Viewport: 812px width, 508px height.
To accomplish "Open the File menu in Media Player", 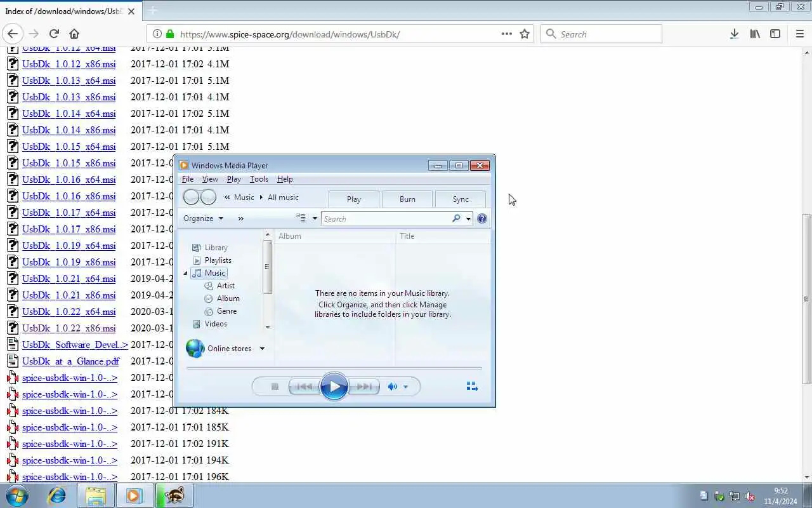I will tap(188, 179).
